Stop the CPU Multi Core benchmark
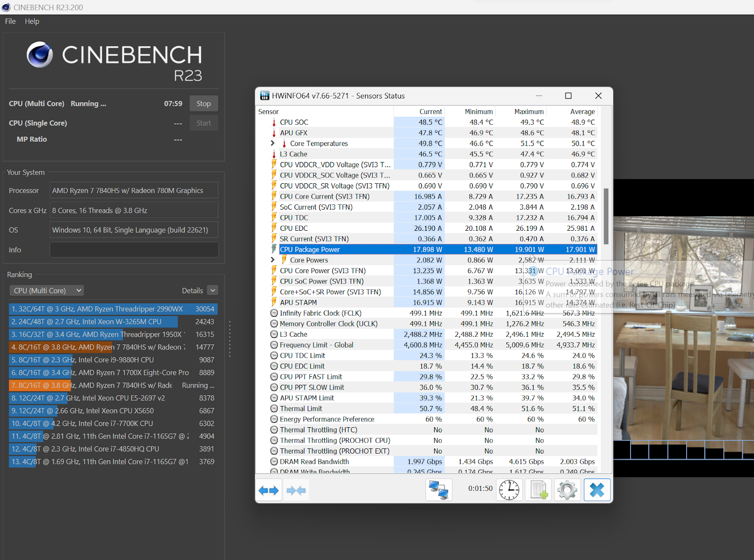The height and width of the screenshot is (560, 754). 204,104
